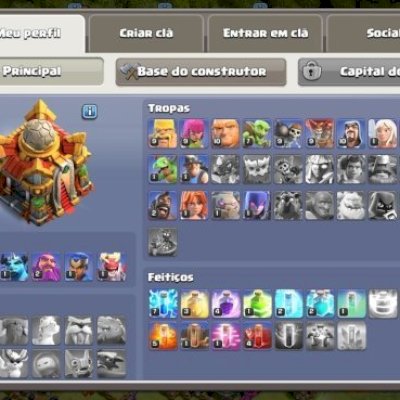
Task: Click the Town Hall building image
Action: (43, 163)
